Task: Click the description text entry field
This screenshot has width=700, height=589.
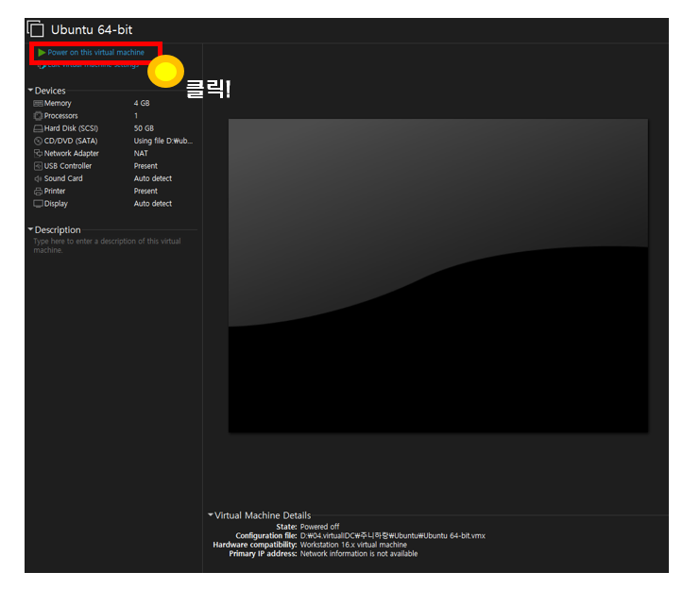Action: pyautogui.click(x=107, y=245)
